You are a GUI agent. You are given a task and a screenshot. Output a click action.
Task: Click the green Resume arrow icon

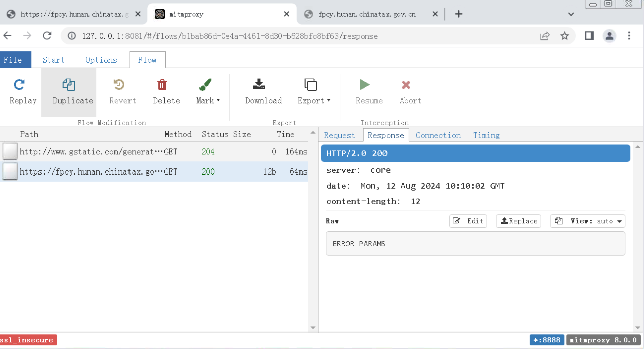[365, 85]
